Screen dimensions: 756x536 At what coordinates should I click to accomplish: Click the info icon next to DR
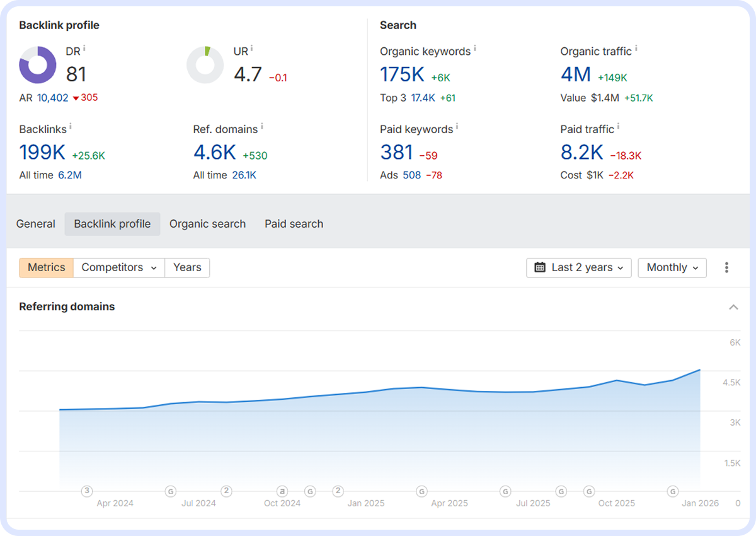[84, 49]
